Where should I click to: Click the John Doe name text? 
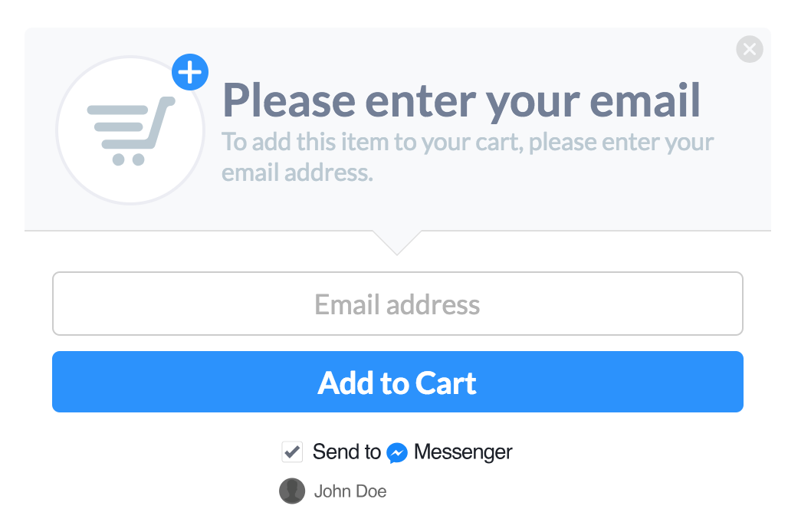click(350, 491)
